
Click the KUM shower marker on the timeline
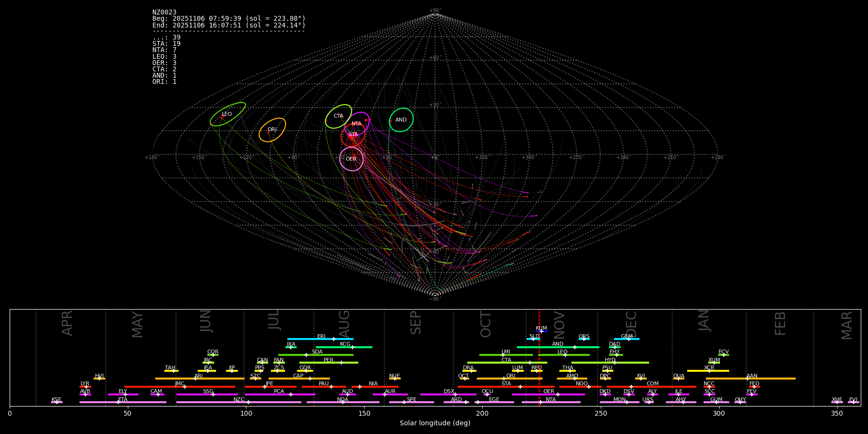(542, 331)
